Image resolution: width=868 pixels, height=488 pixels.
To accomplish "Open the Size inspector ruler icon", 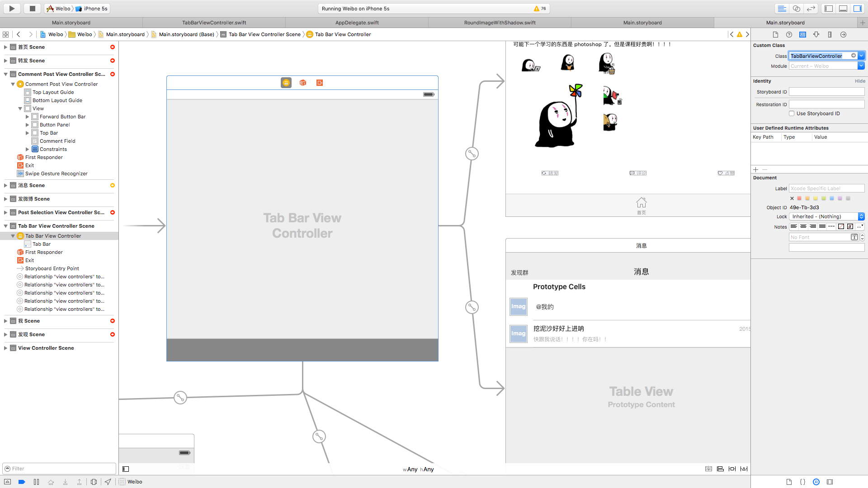I will click(x=830, y=34).
